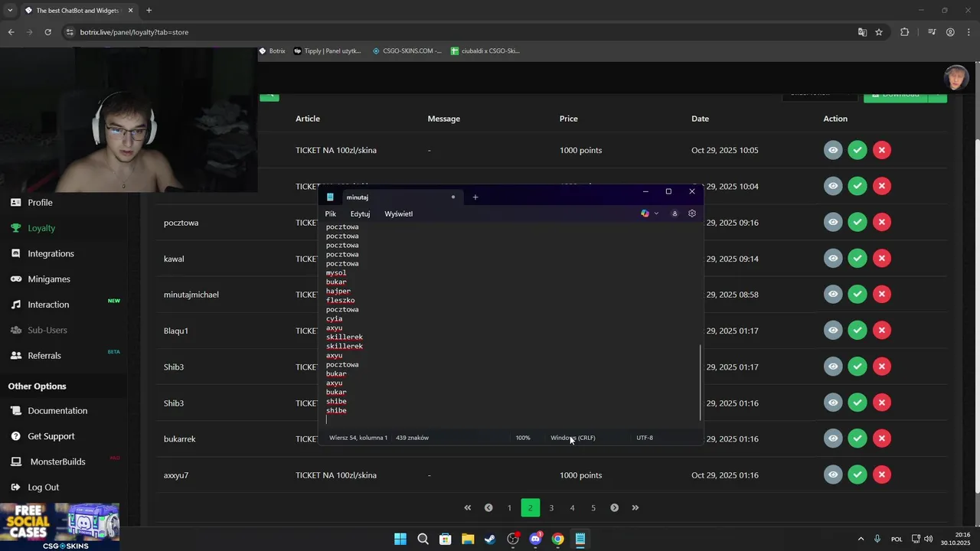
Task: View the Shib3 01:17 order details
Action: click(833, 367)
